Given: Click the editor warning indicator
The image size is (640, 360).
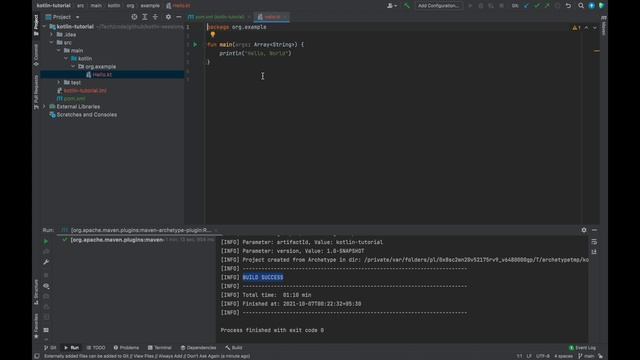Looking at the screenshot, I should (576, 27).
